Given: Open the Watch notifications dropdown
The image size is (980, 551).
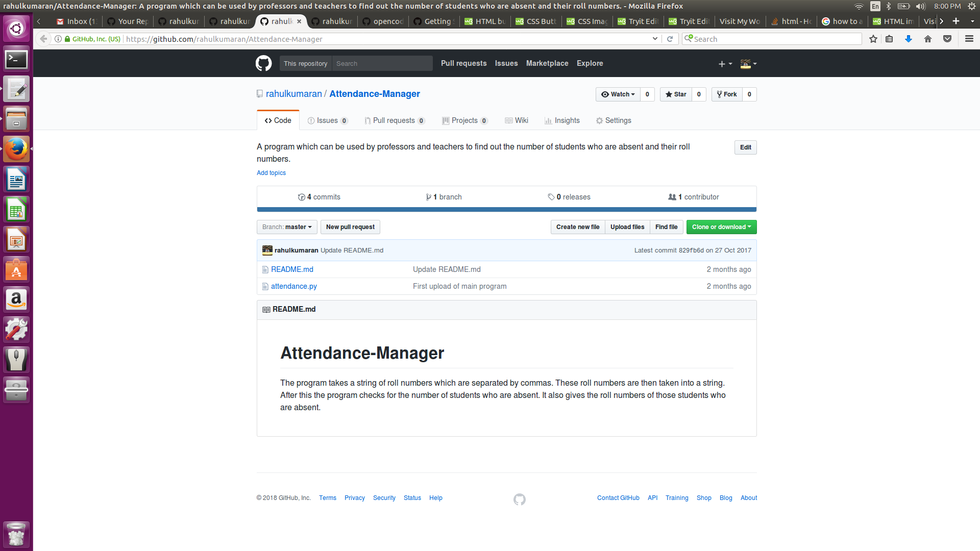Looking at the screenshot, I should [618, 94].
